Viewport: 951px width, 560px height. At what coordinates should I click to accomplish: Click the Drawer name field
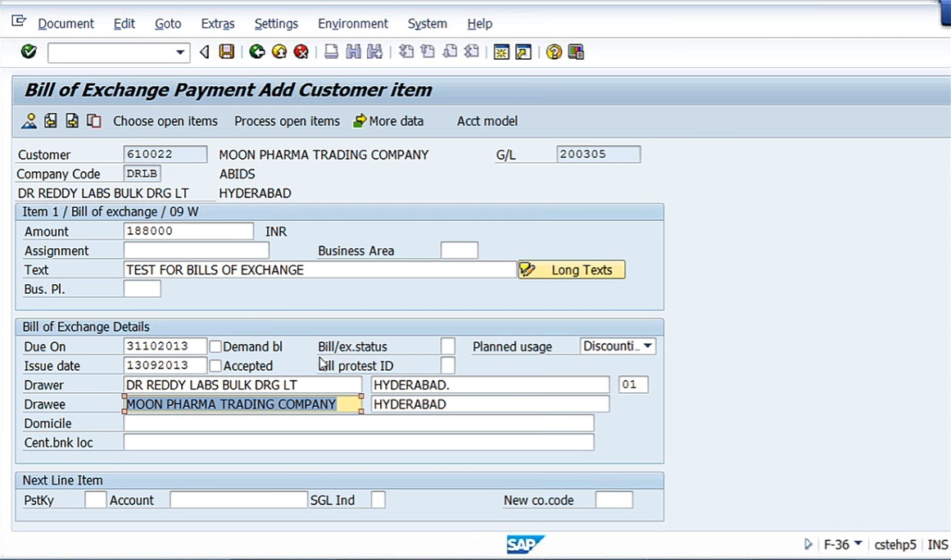click(x=242, y=385)
